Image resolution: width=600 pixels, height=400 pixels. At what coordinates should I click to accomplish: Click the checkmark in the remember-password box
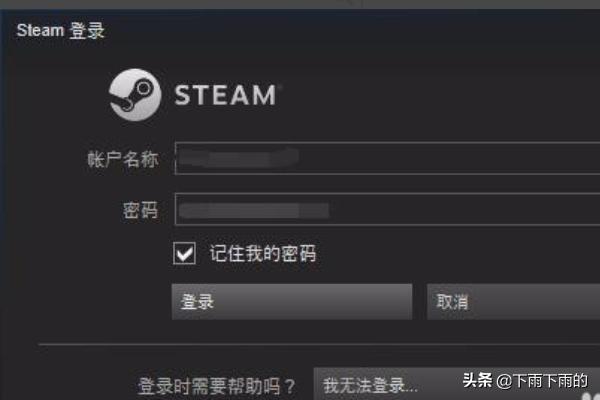(184, 253)
